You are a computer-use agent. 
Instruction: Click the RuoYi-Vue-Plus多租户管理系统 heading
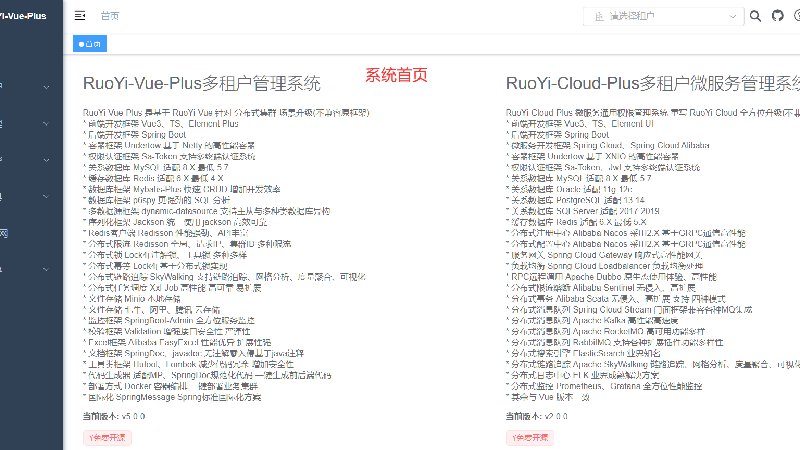pos(202,83)
